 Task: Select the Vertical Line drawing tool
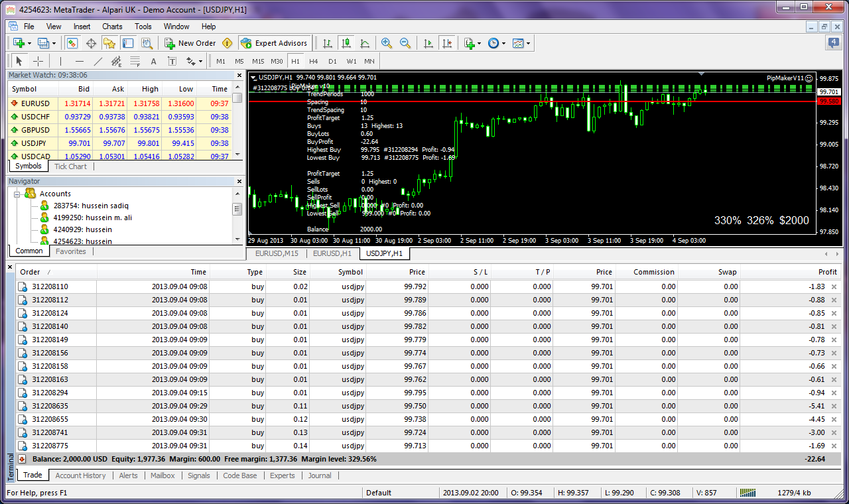(x=61, y=61)
